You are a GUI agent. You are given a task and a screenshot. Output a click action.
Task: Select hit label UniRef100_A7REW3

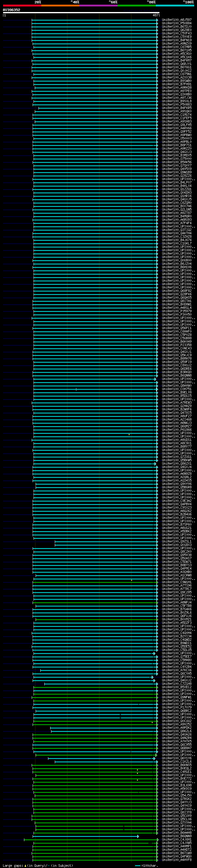coord(176,402)
